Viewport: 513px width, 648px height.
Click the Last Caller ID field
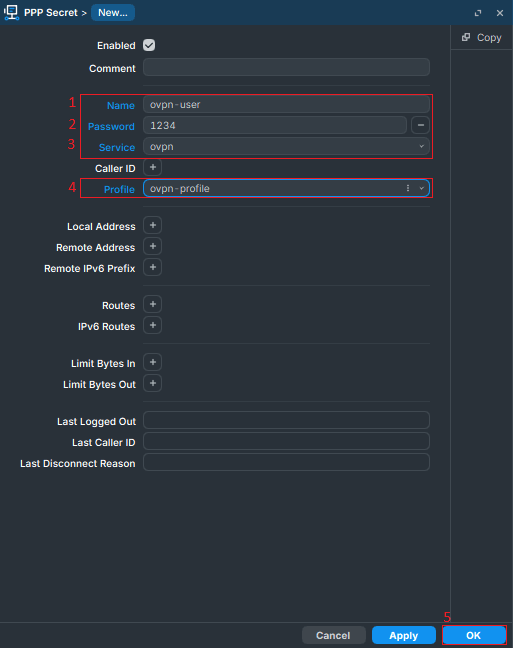point(286,441)
